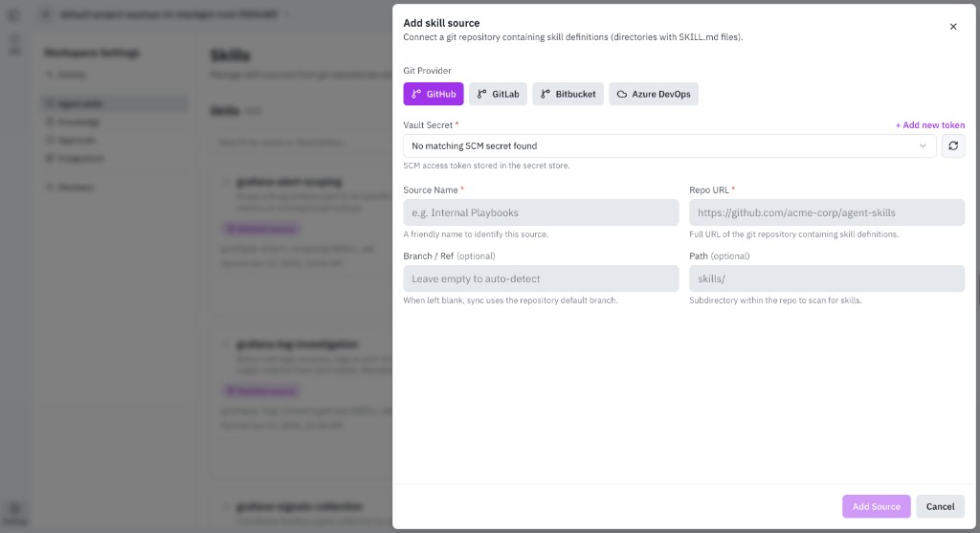
Task: Click the Path optional field
Action: click(x=827, y=278)
